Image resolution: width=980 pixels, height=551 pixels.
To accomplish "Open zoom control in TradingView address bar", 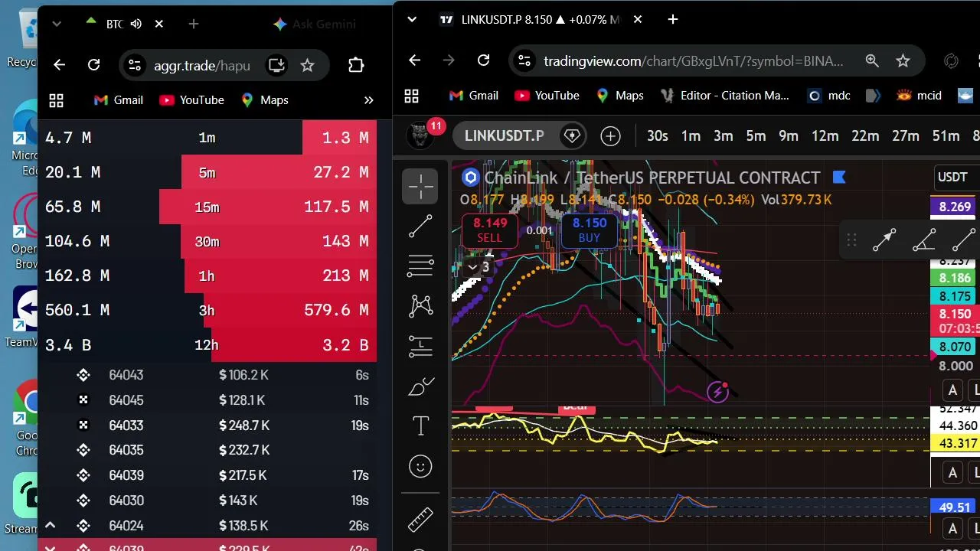I will pos(872,60).
